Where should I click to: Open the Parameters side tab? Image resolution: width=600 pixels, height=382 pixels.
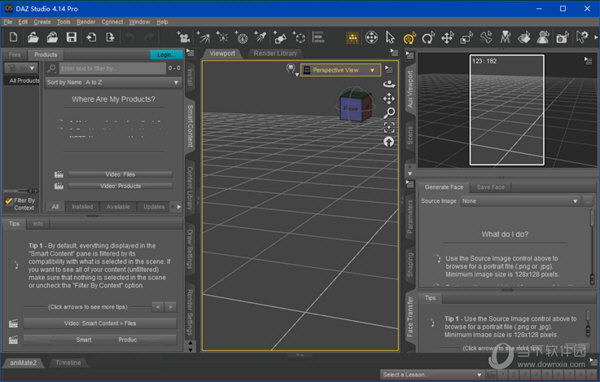(x=410, y=216)
